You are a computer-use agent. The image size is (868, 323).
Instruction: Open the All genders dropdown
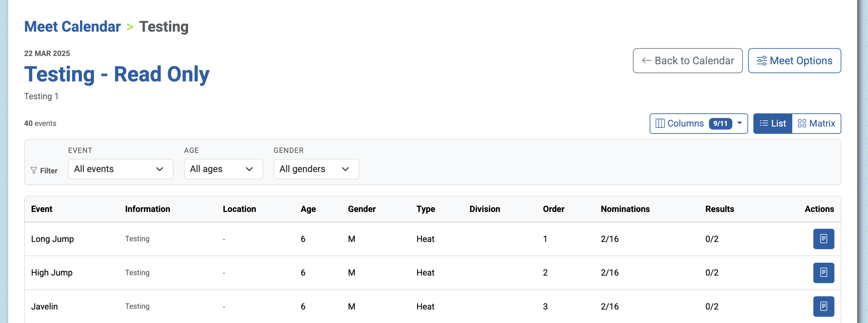click(316, 169)
